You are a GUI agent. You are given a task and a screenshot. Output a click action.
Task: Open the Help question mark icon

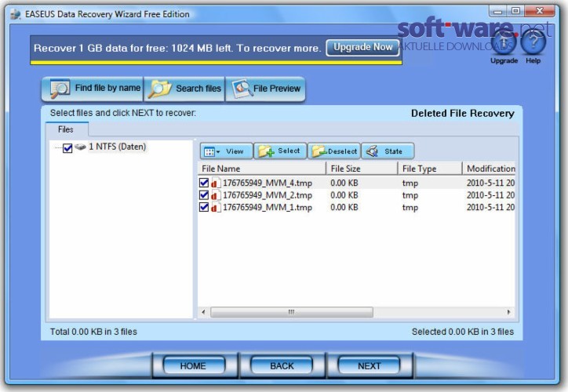point(533,42)
